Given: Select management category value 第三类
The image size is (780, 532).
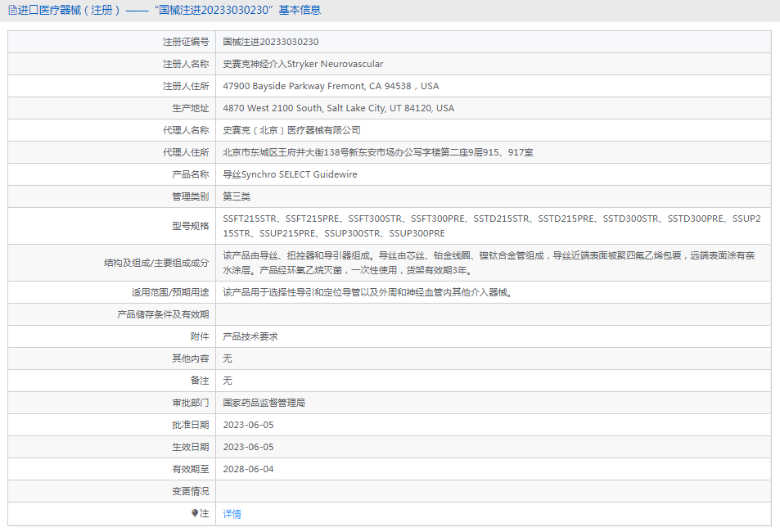Looking at the screenshot, I should tap(237, 196).
